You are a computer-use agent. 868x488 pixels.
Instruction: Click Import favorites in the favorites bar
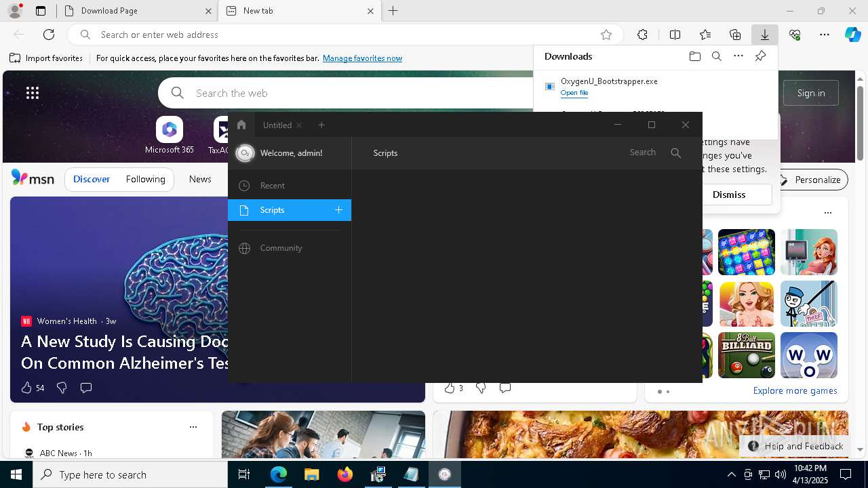tap(46, 58)
